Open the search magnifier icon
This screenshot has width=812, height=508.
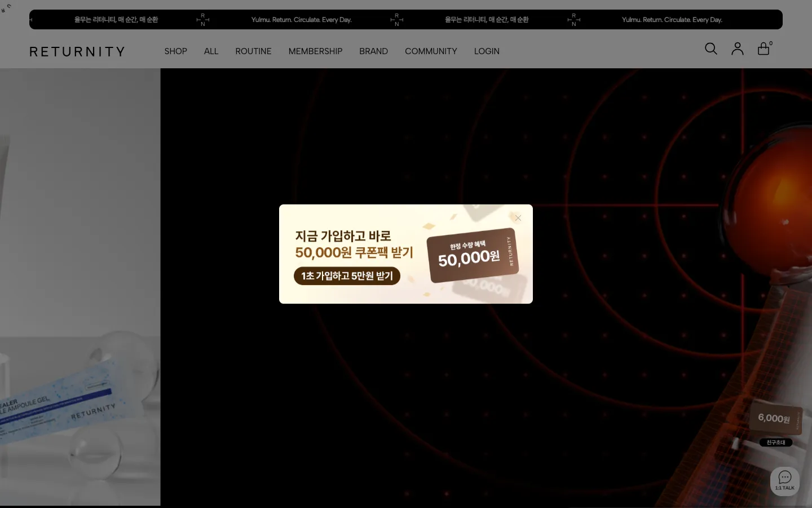click(x=711, y=49)
